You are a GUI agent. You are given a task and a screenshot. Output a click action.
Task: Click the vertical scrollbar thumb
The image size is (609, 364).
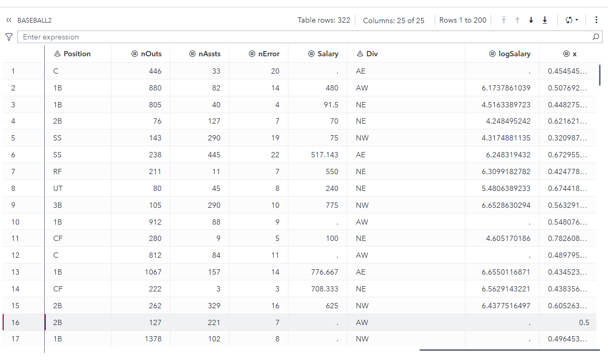point(600,75)
